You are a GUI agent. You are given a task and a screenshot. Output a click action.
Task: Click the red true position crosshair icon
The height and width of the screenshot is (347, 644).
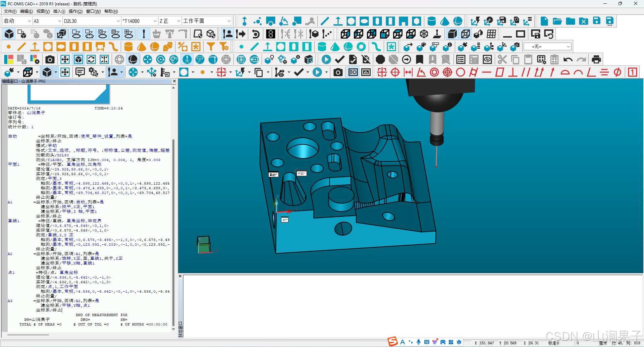pyautogui.click(x=395, y=72)
